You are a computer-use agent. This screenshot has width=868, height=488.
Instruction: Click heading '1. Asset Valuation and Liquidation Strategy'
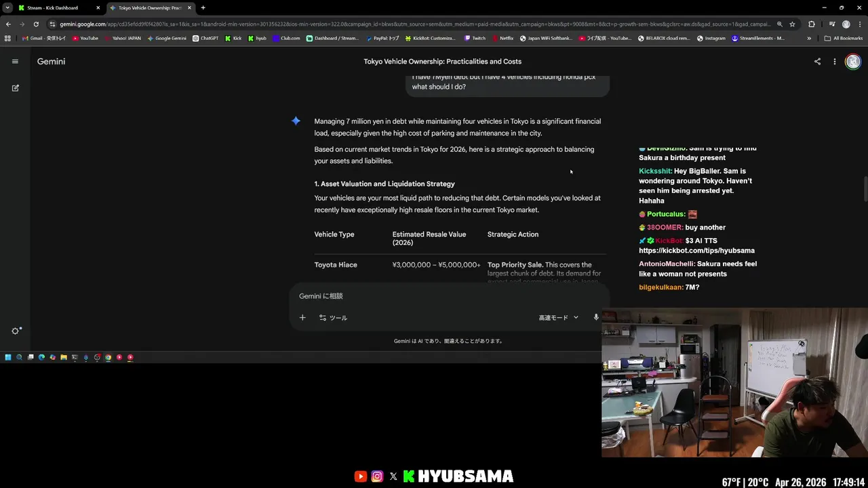[384, 184]
